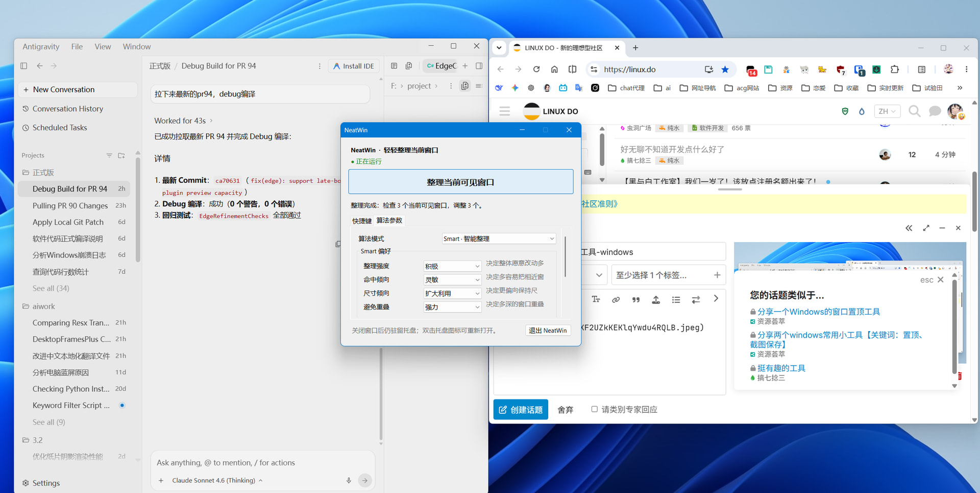Viewport: 980px width, 493px height.
Task: Filter projects list icon
Action: (109, 155)
